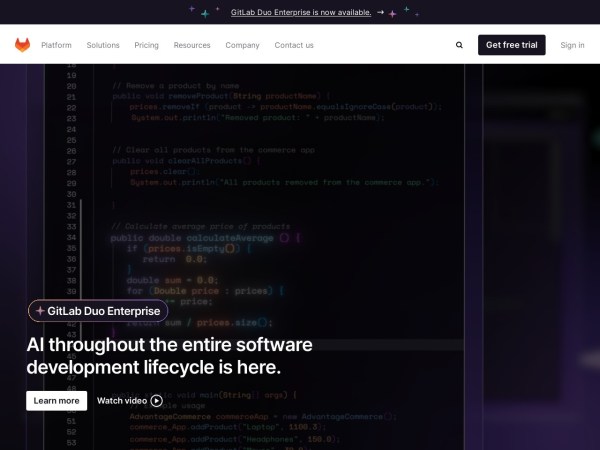Expand the Platform navigation menu
Screen dimensions: 600x450
click(56, 45)
